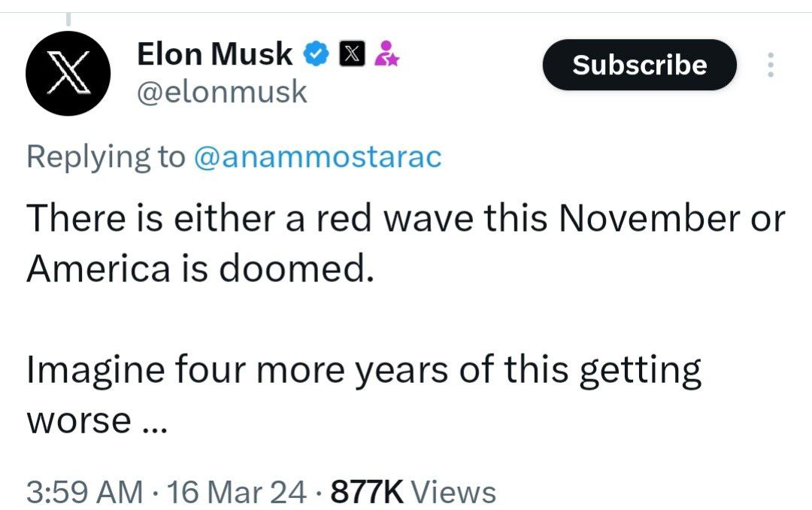Click the "America is doomed." line
The height and width of the screenshot is (510, 812).
(200, 268)
